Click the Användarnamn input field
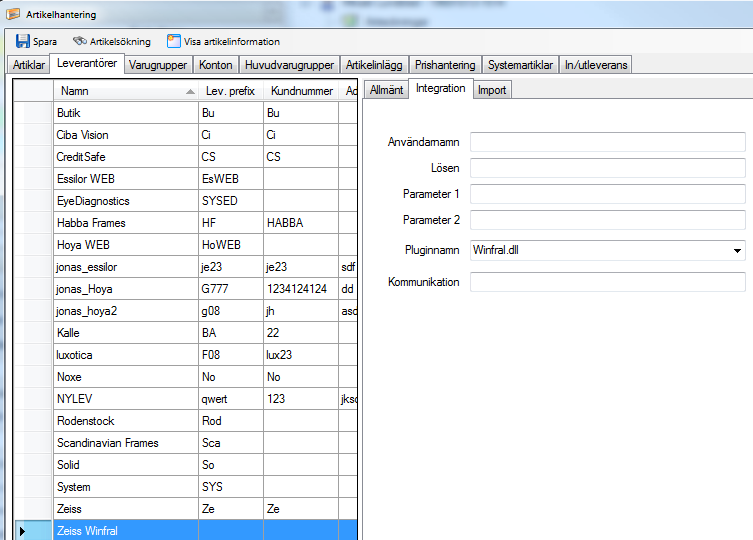 607,142
